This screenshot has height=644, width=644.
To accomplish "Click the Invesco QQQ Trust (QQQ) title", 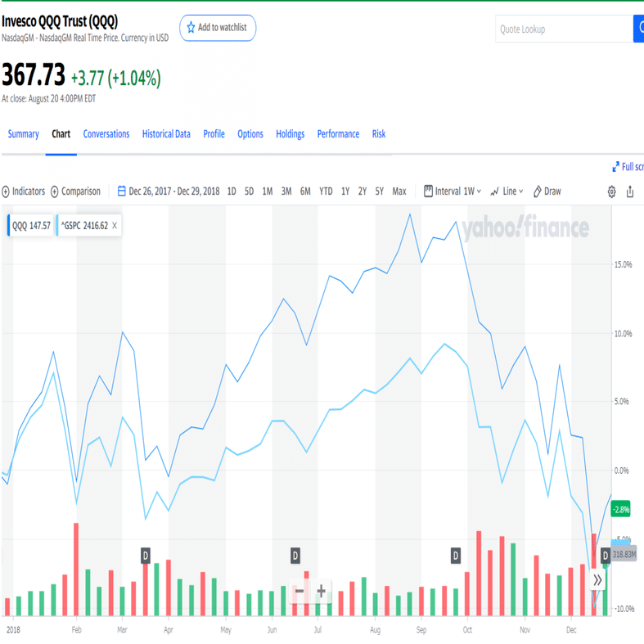I will pyautogui.click(x=60, y=22).
